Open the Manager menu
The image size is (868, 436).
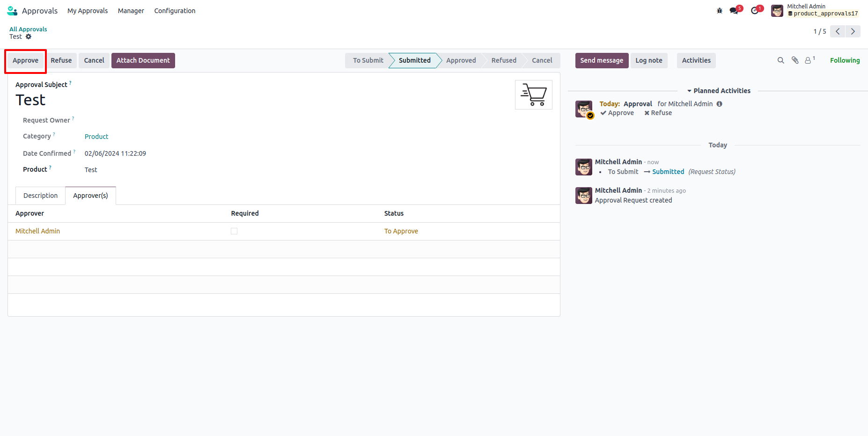coord(131,11)
